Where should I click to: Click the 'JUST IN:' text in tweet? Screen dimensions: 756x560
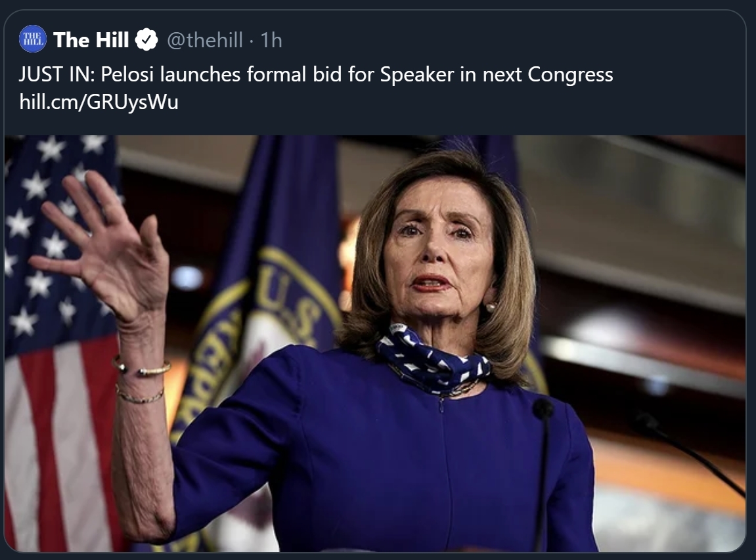pyautogui.click(x=57, y=75)
